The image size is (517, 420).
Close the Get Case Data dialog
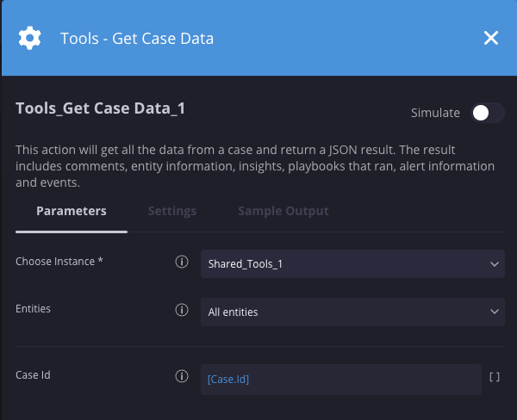click(491, 38)
